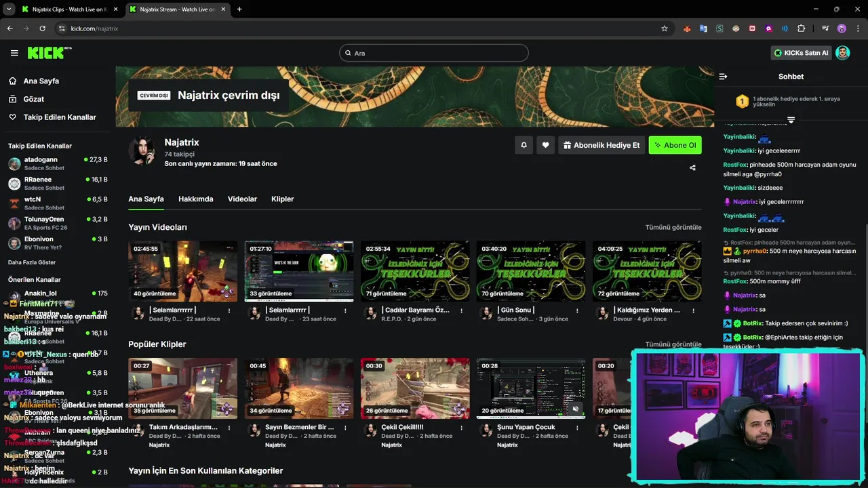Open Chrome three-dot menu
The image size is (868, 488).
click(857, 28)
